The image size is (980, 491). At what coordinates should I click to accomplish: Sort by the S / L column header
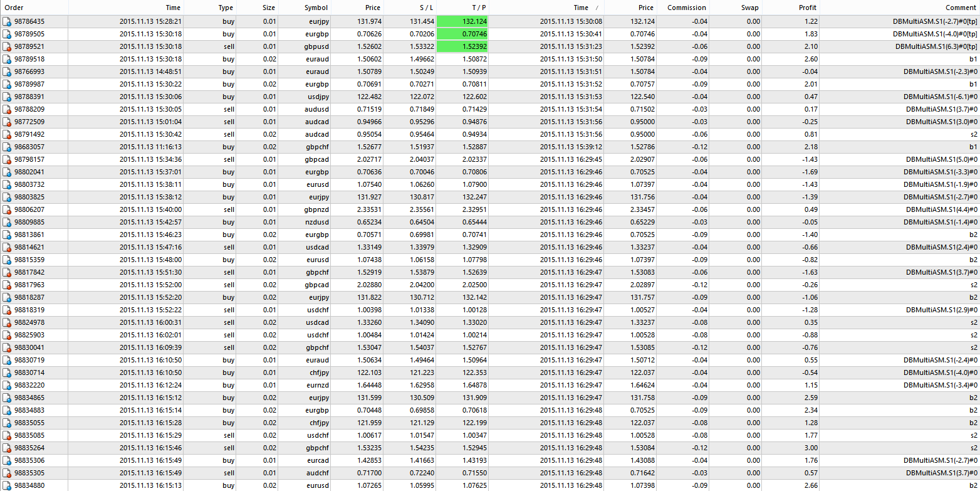[x=411, y=8]
